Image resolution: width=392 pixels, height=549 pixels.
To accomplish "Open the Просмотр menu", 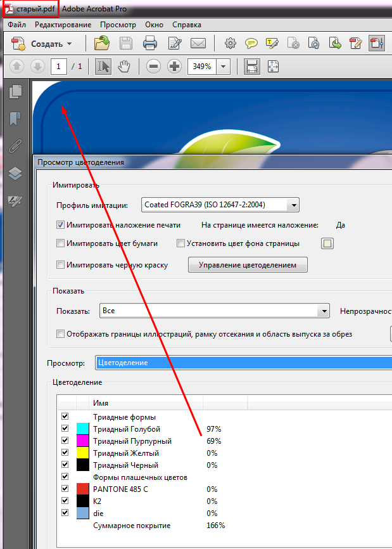I will coord(118,25).
